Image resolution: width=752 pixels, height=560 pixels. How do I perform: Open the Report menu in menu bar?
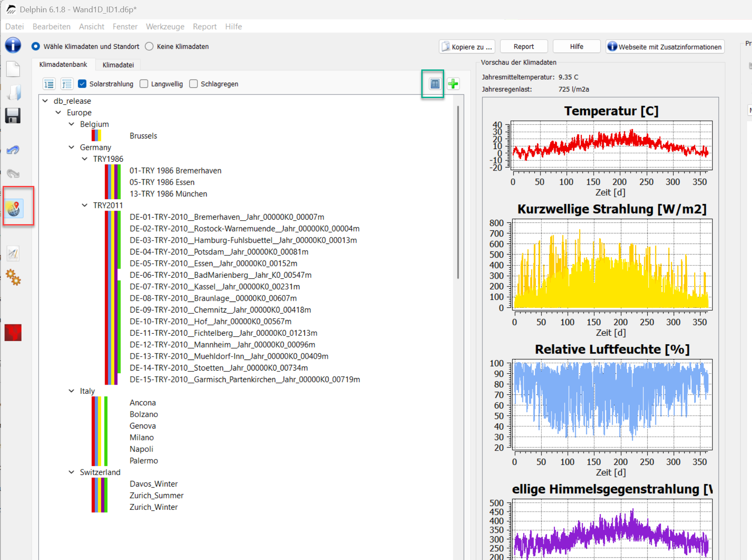(205, 26)
